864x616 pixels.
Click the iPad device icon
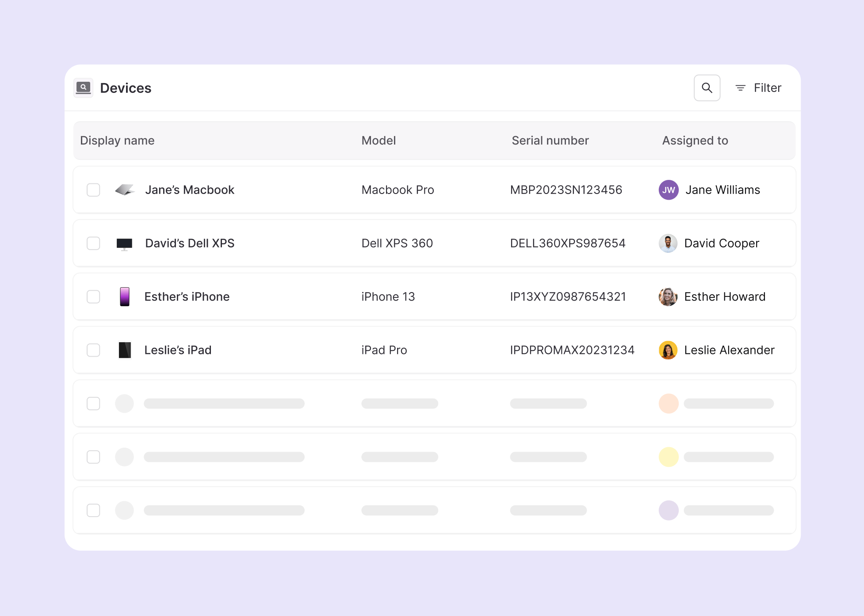tap(125, 350)
